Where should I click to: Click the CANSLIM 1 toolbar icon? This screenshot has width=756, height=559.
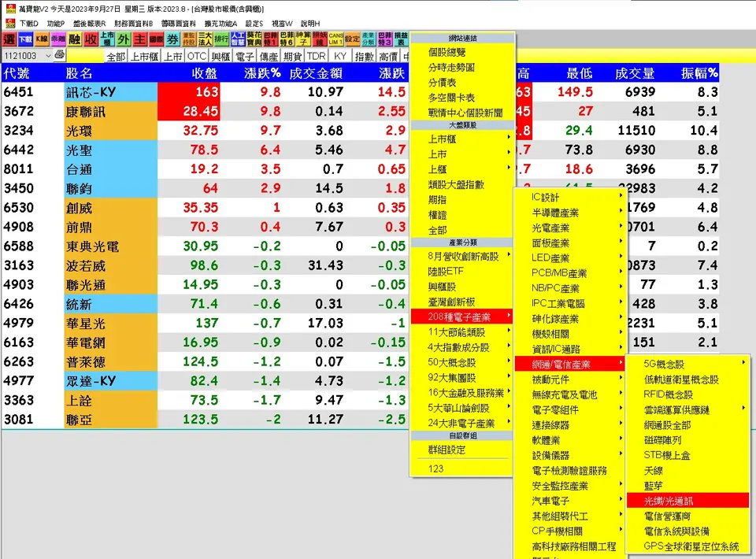coord(336,39)
